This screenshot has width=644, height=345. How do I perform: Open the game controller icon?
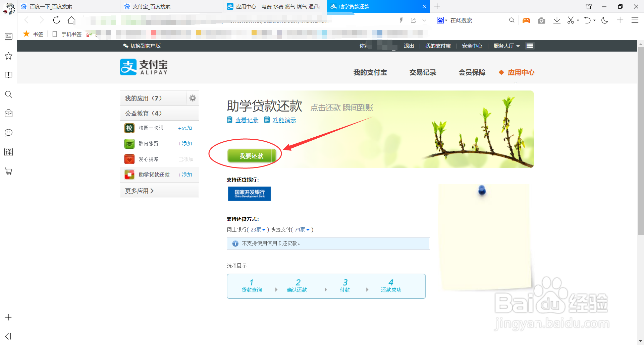click(x=526, y=20)
